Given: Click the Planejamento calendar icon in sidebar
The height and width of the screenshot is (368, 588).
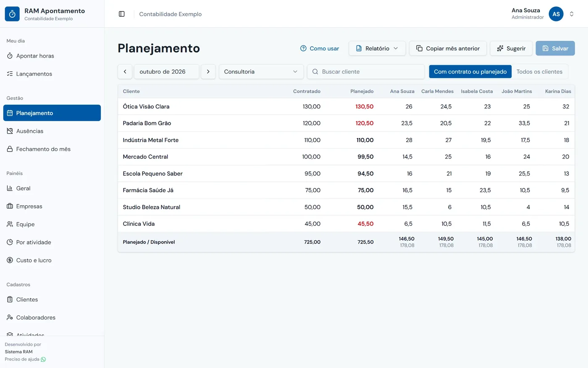Looking at the screenshot, I should tap(10, 113).
